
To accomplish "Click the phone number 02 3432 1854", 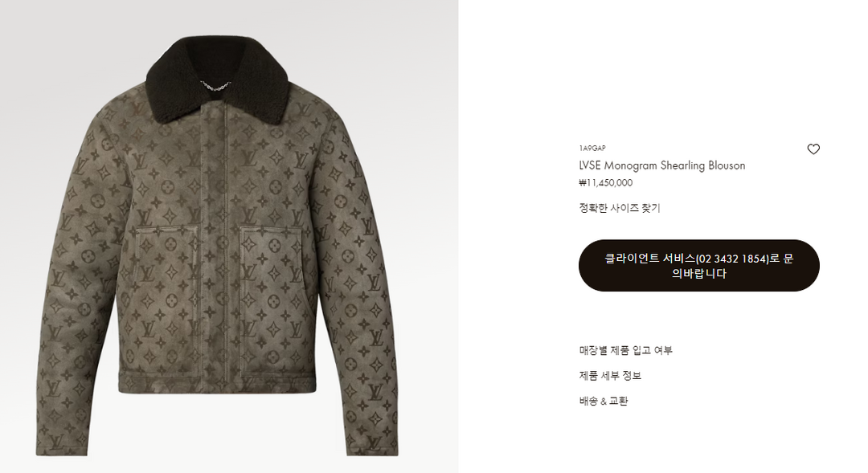I will [x=733, y=259].
